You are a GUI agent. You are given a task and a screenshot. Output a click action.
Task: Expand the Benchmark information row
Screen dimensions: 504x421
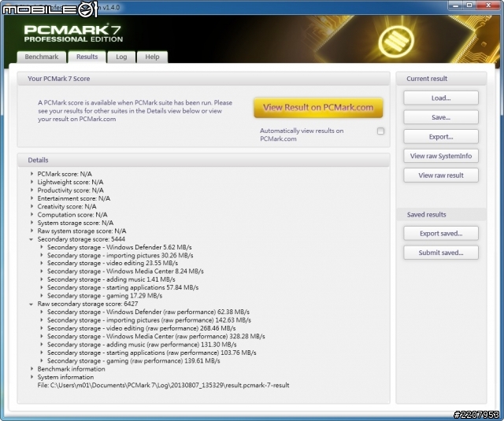[31, 368]
